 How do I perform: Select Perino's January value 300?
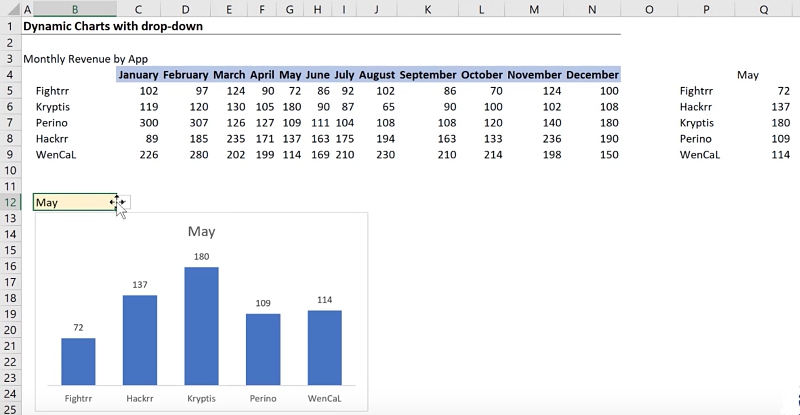[x=148, y=123]
